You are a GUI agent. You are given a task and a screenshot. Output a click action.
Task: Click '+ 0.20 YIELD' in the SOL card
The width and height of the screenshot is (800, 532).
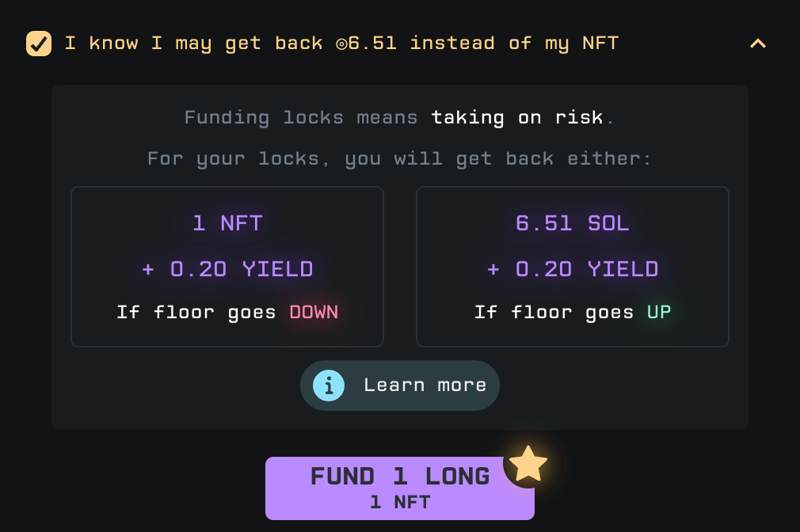[x=573, y=269]
